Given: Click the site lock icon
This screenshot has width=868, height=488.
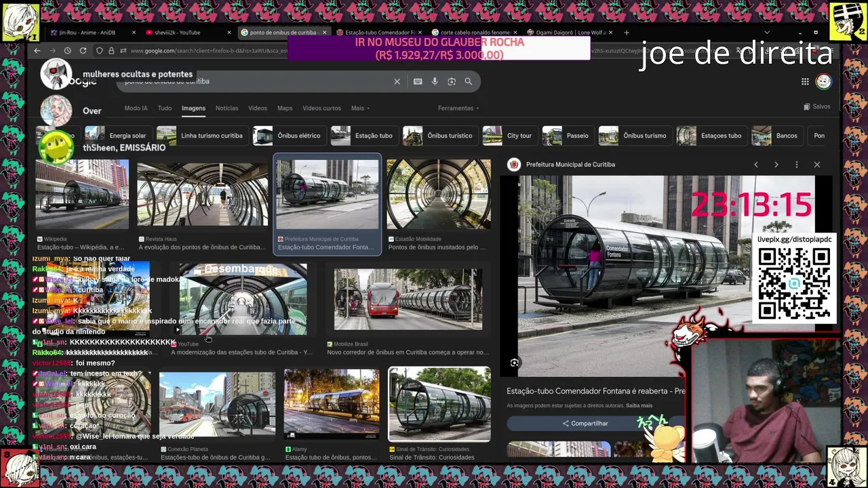Looking at the screenshot, I should pos(111,51).
